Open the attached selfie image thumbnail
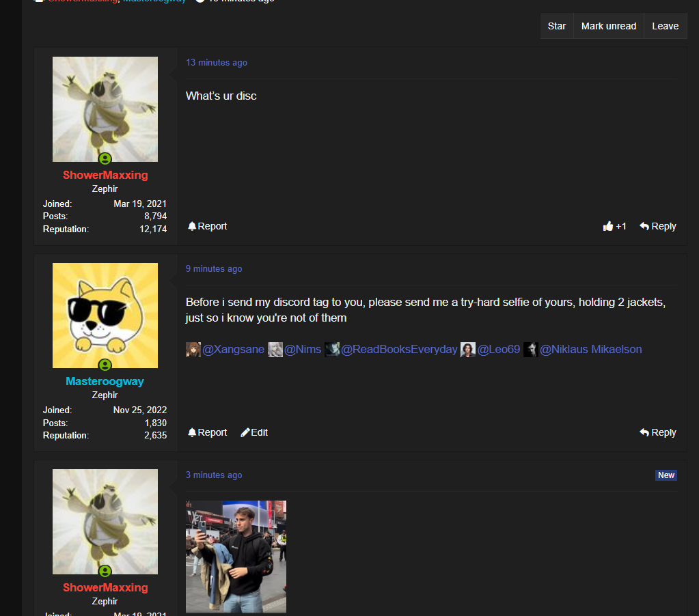The height and width of the screenshot is (616, 699). pos(236,557)
